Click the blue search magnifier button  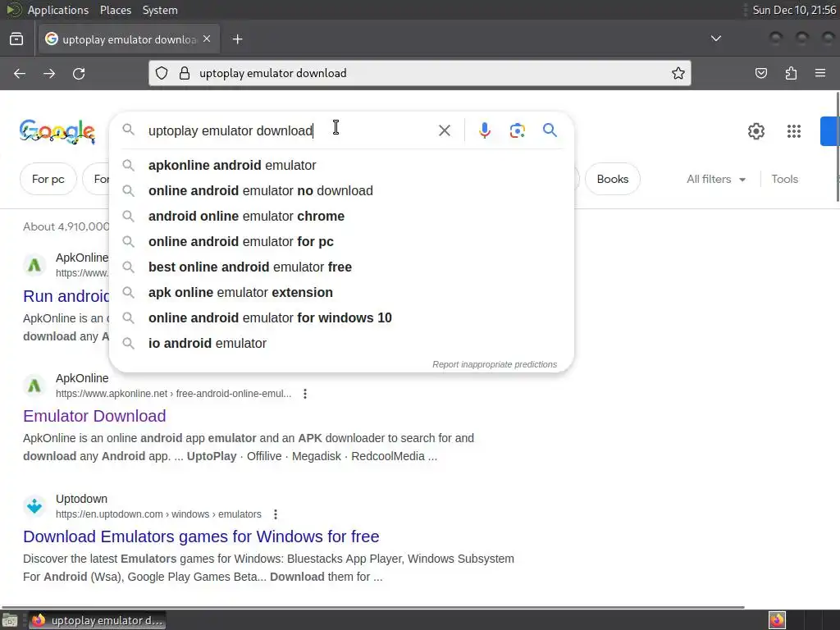(x=550, y=130)
